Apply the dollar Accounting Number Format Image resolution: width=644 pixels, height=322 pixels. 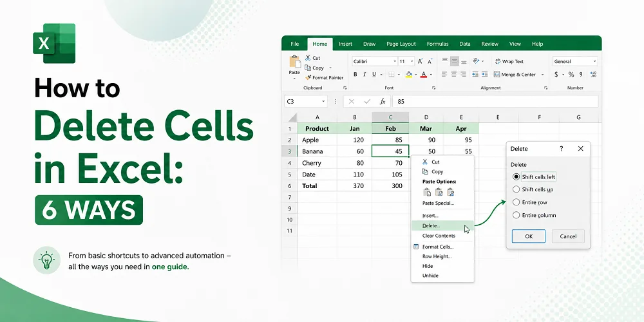tap(556, 74)
